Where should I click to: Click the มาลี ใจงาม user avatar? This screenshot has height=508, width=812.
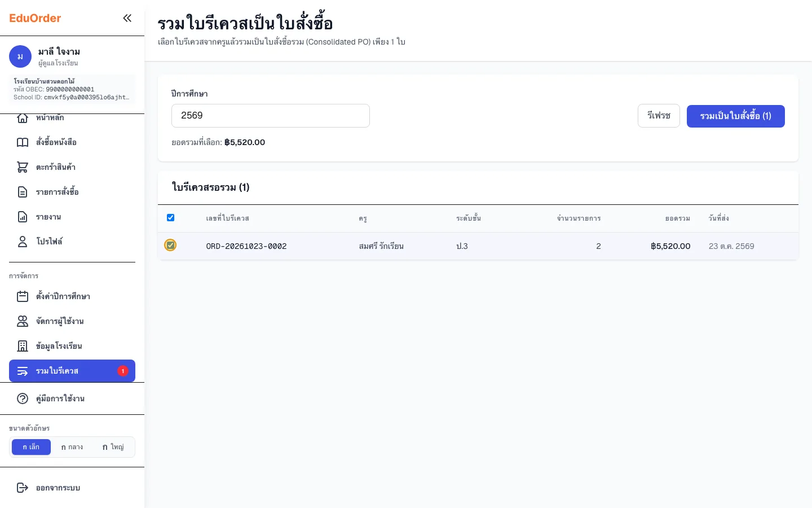tap(20, 56)
